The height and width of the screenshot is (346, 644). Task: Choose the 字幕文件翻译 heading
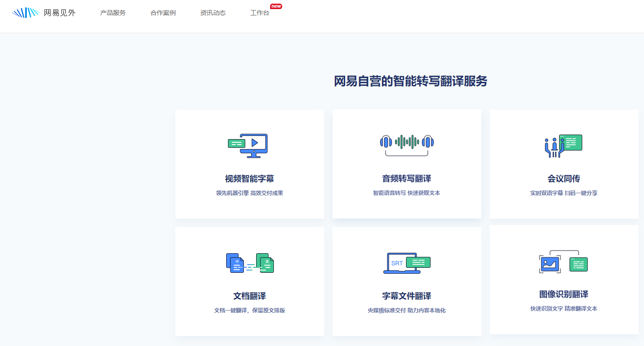pos(406,296)
